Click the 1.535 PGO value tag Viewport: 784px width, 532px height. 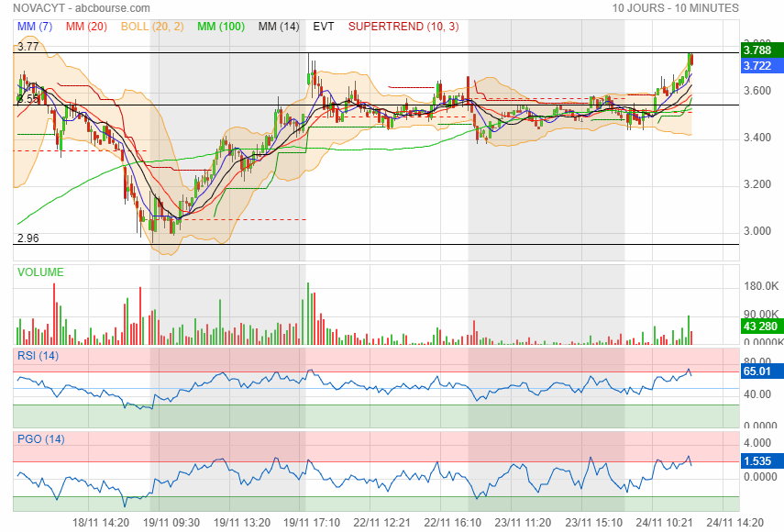(x=761, y=461)
